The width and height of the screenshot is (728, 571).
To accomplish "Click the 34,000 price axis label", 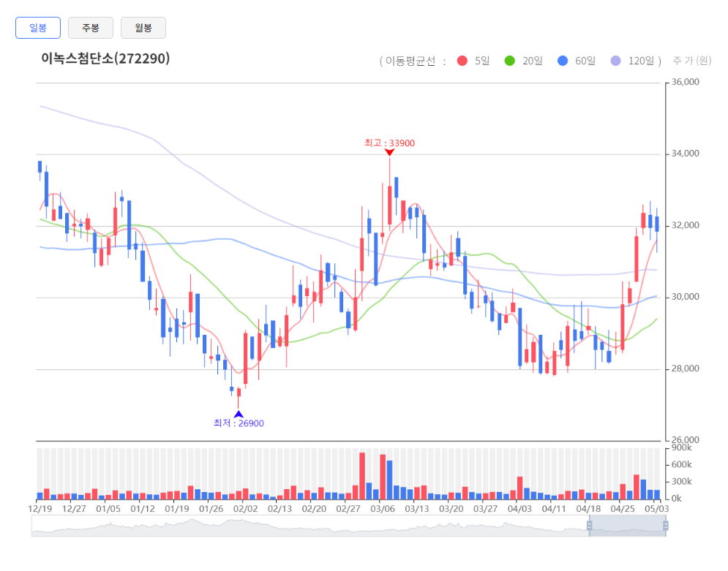I will [686, 154].
